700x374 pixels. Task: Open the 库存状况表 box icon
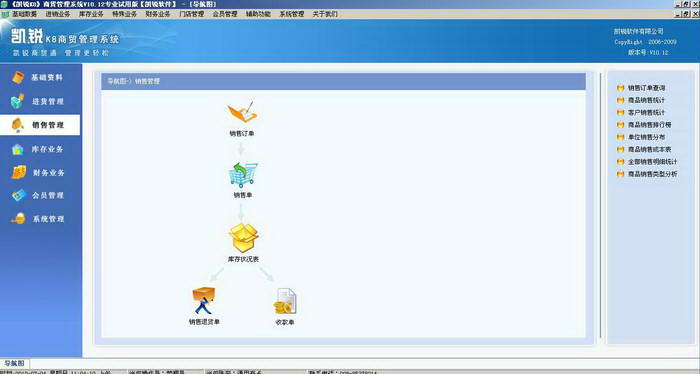tap(243, 237)
